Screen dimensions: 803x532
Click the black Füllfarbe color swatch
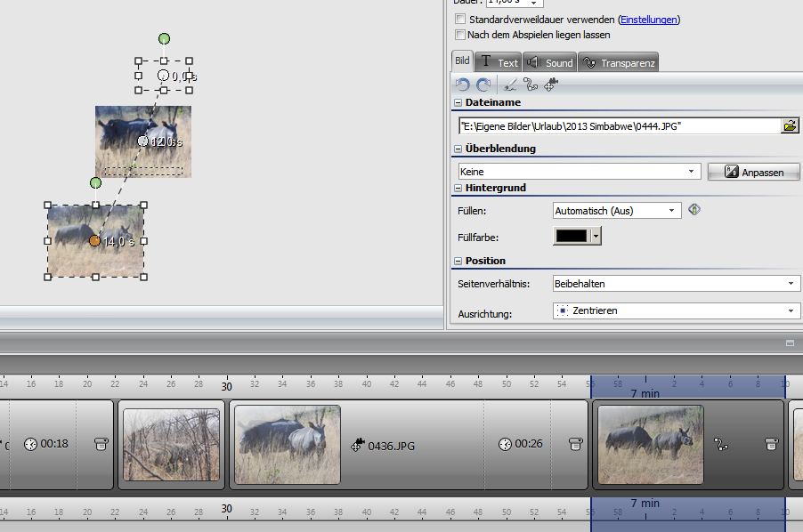click(572, 236)
